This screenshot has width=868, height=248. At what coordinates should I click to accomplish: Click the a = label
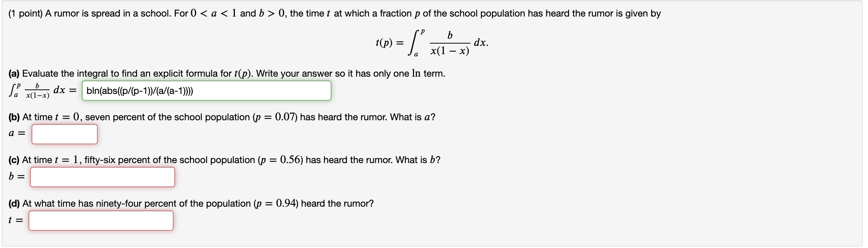point(16,133)
